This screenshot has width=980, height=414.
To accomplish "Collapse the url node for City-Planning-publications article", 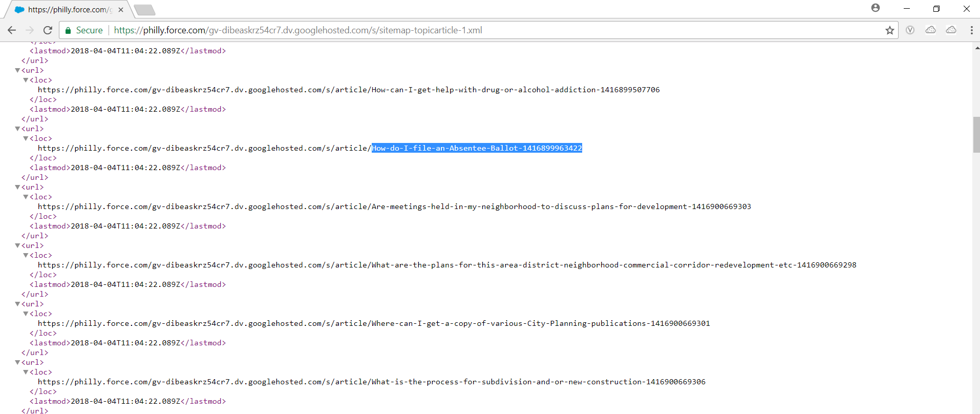I will pos(17,304).
